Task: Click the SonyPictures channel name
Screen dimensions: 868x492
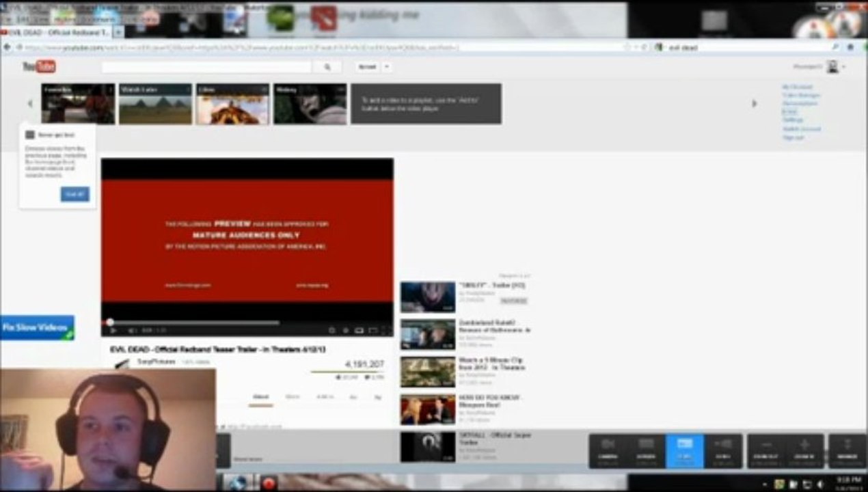Action: 157,361
